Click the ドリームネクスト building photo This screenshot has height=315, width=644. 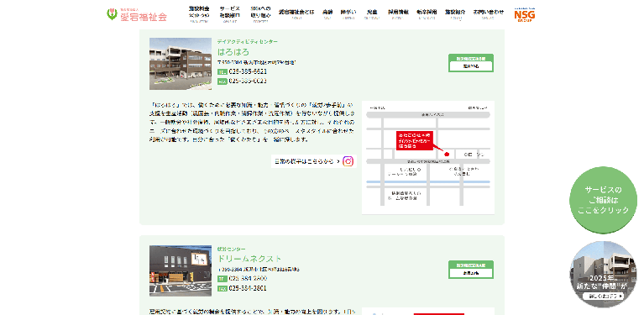click(181, 271)
